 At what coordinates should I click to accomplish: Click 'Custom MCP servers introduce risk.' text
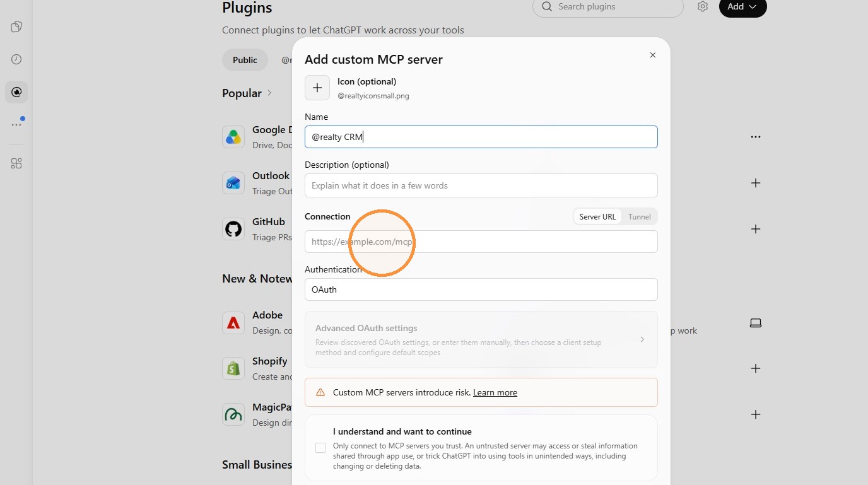tap(402, 392)
